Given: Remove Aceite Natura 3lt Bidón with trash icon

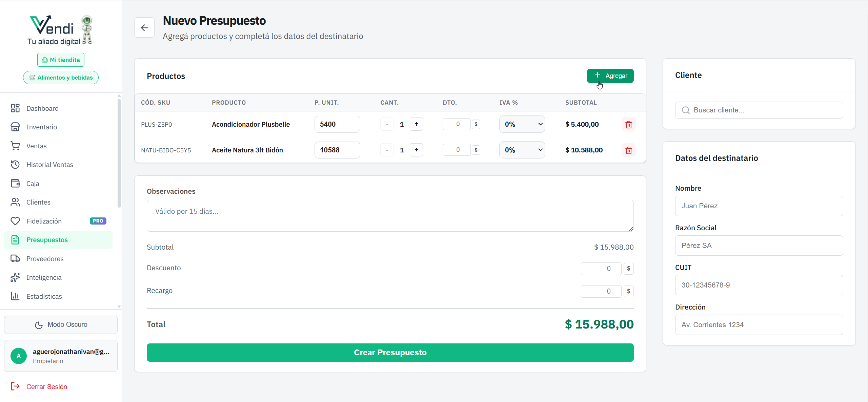Looking at the screenshot, I should (x=628, y=150).
